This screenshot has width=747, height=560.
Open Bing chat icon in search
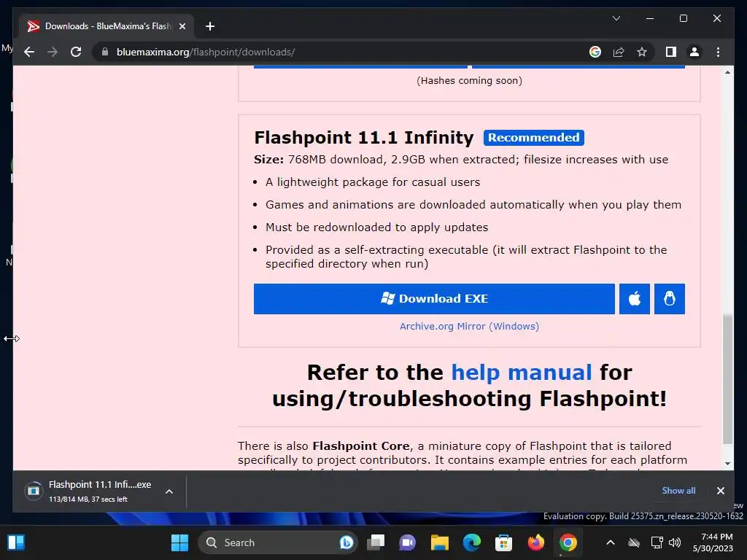coord(347,542)
